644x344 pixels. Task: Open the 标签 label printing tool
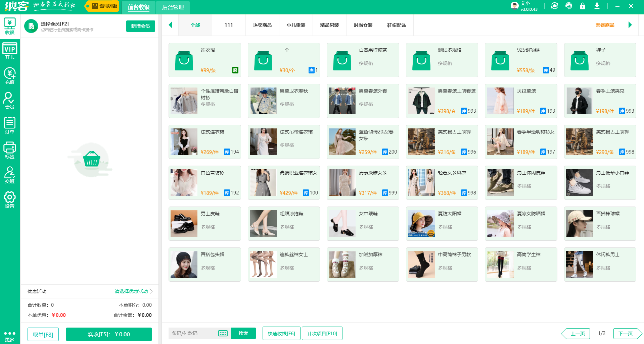[x=10, y=150]
